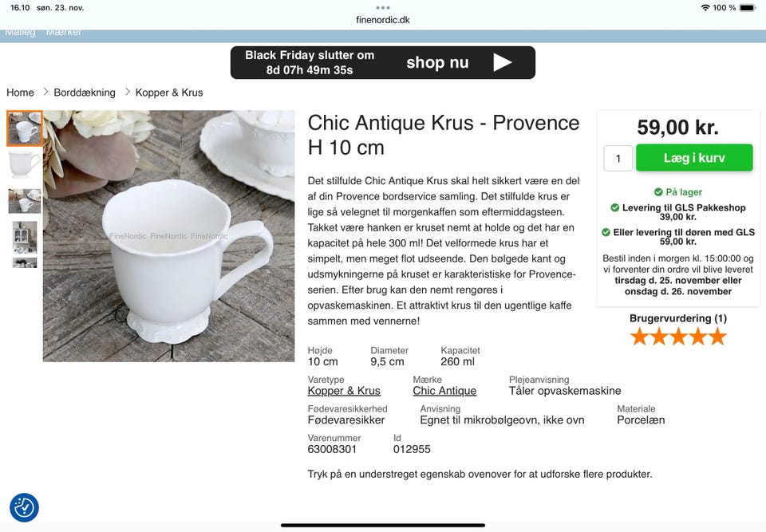Click the green checkmark beside På lager
The width and height of the screenshot is (766, 532).
click(x=658, y=192)
